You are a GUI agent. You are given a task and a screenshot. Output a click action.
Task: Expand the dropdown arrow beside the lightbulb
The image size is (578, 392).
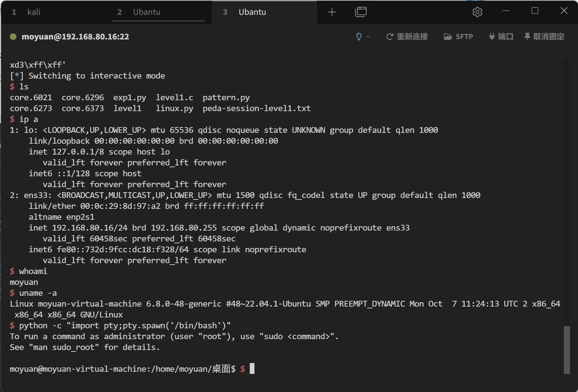[368, 37]
